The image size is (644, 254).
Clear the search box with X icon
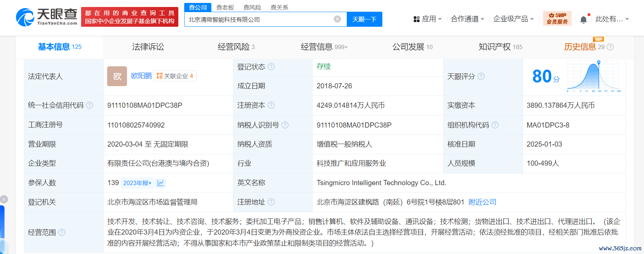coord(337,19)
